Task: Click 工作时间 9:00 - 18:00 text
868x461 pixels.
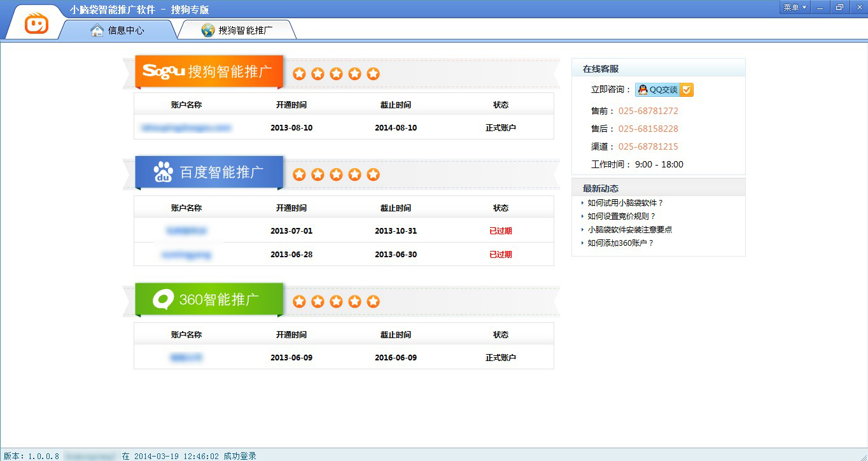Action: pyautogui.click(x=637, y=164)
